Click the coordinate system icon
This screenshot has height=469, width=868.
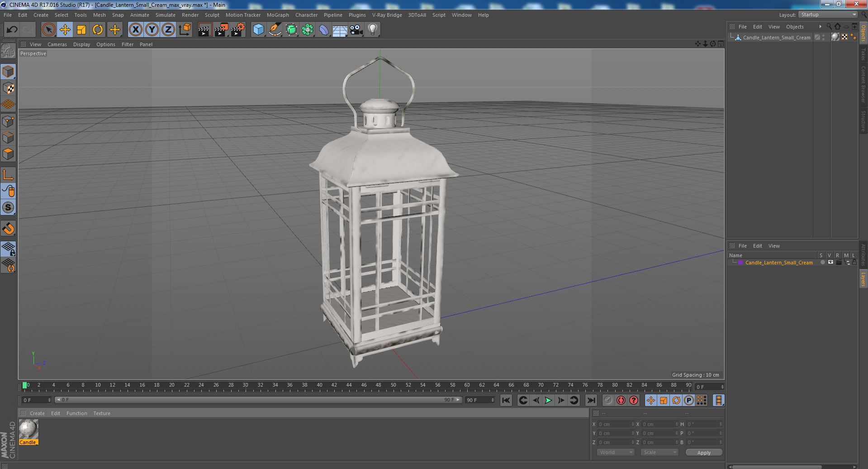pyautogui.click(x=185, y=30)
